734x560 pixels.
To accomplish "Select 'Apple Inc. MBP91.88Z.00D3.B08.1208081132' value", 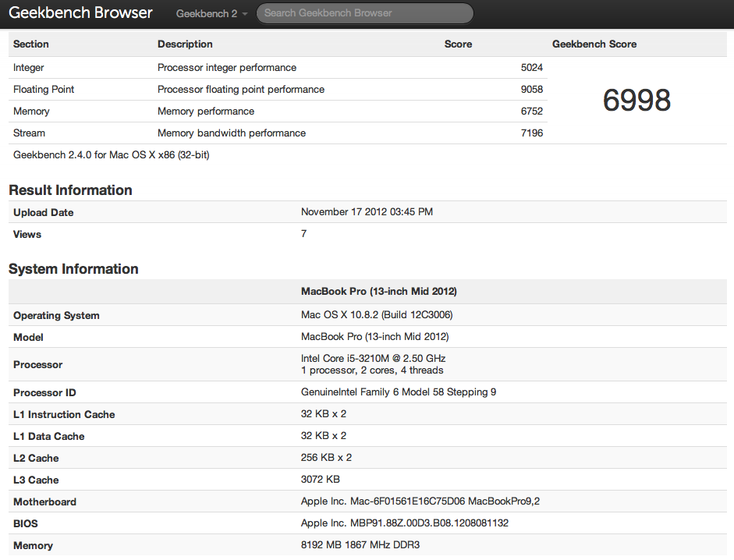I will point(405,523).
